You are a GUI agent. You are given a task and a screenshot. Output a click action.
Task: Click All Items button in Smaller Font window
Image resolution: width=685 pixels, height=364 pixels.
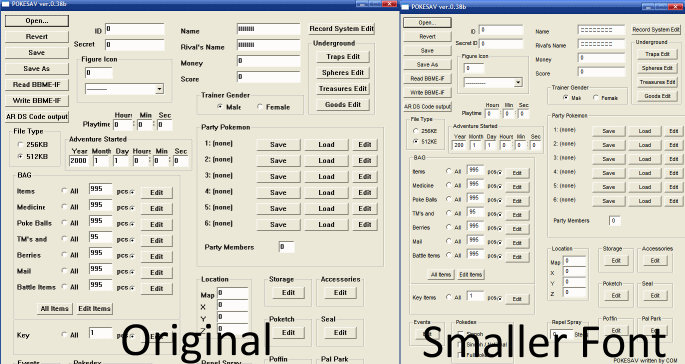(x=440, y=274)
